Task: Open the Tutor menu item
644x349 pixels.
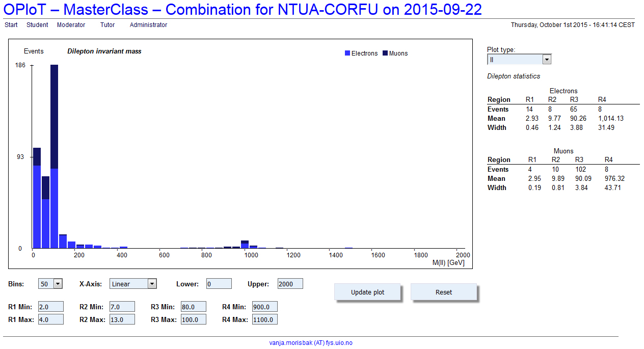Action: point(108,25)
